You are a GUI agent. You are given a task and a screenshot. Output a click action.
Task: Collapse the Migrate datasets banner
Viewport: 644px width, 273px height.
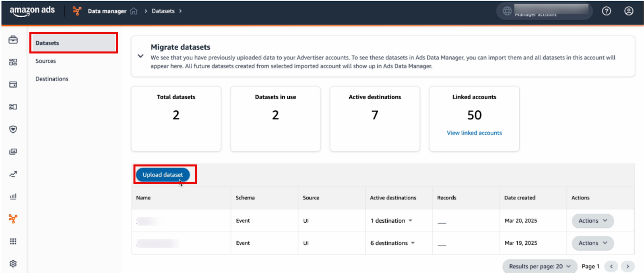pos(140,56)
